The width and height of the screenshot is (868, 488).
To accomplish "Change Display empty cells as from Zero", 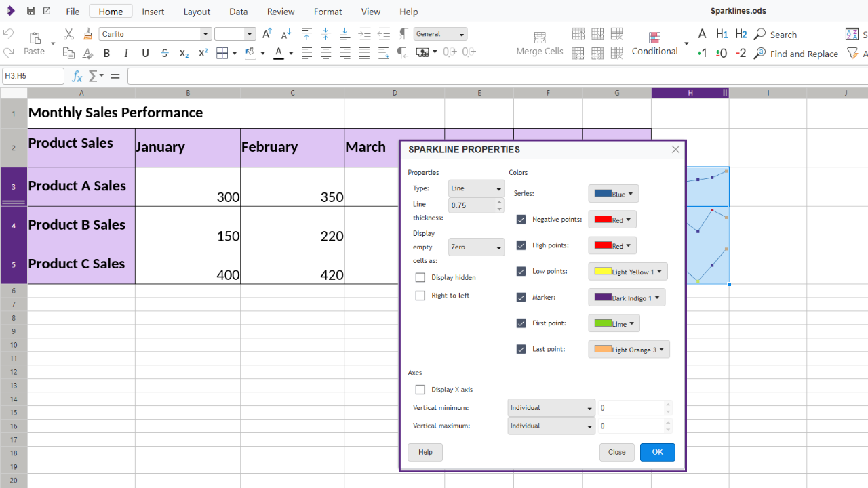I will [x=475, y=247].
